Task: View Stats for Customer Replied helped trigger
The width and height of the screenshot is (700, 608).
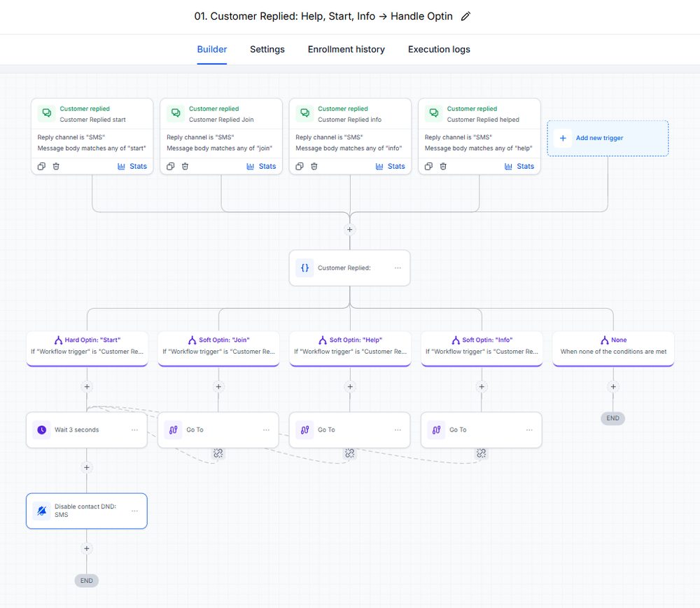Action: 519,166
